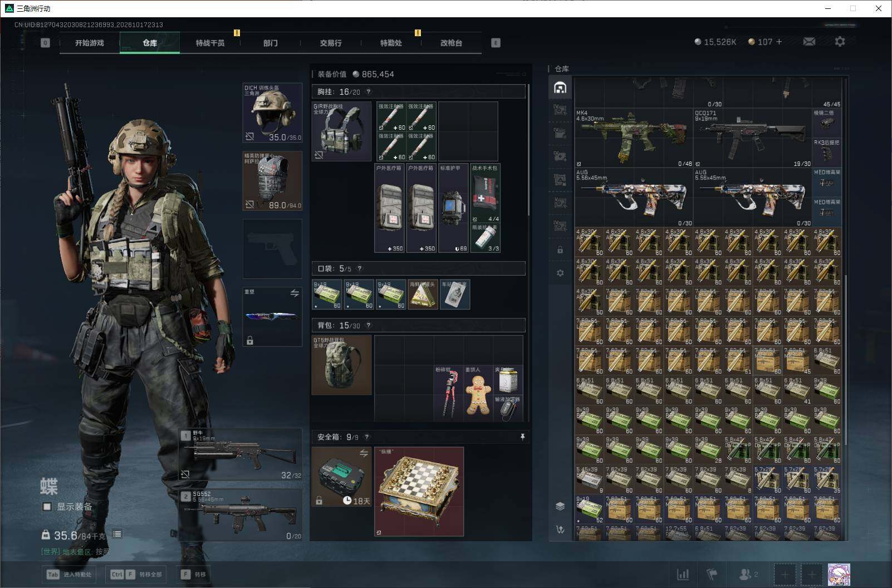The width and height of the screenshot is (892, 588).
Task: Click swap arrows on the safe box slot
Action: (364, 453)
